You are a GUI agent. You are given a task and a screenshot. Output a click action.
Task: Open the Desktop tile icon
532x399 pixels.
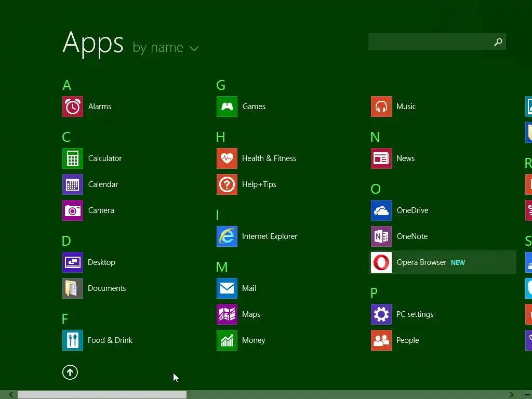[x=73, y=262]
